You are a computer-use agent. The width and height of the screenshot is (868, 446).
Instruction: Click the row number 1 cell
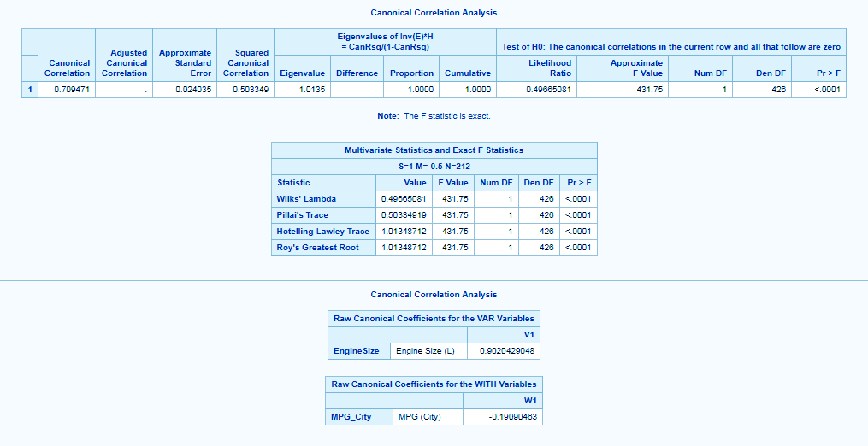[30, 89]
